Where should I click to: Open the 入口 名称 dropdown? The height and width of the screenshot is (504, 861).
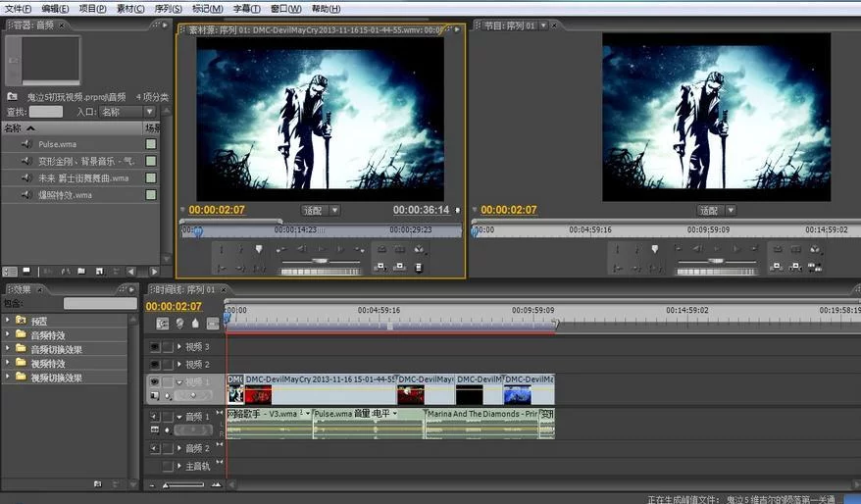(127, 112)
